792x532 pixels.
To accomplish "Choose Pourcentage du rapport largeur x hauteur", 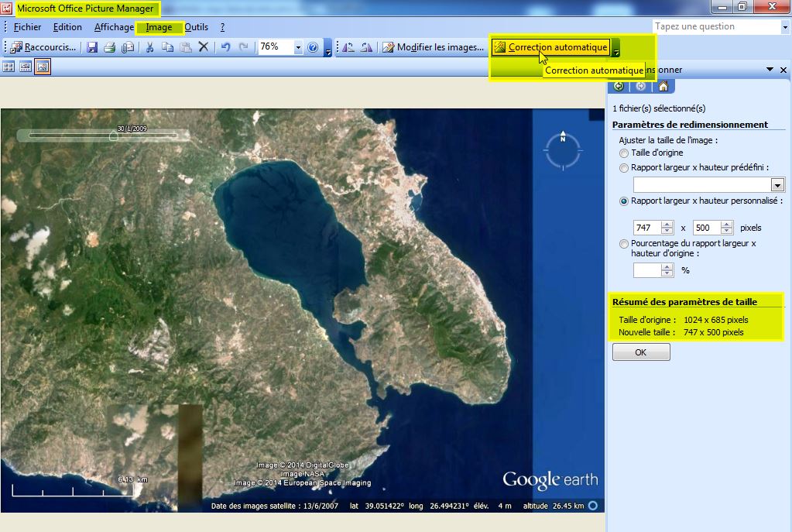I will point(624,244).
